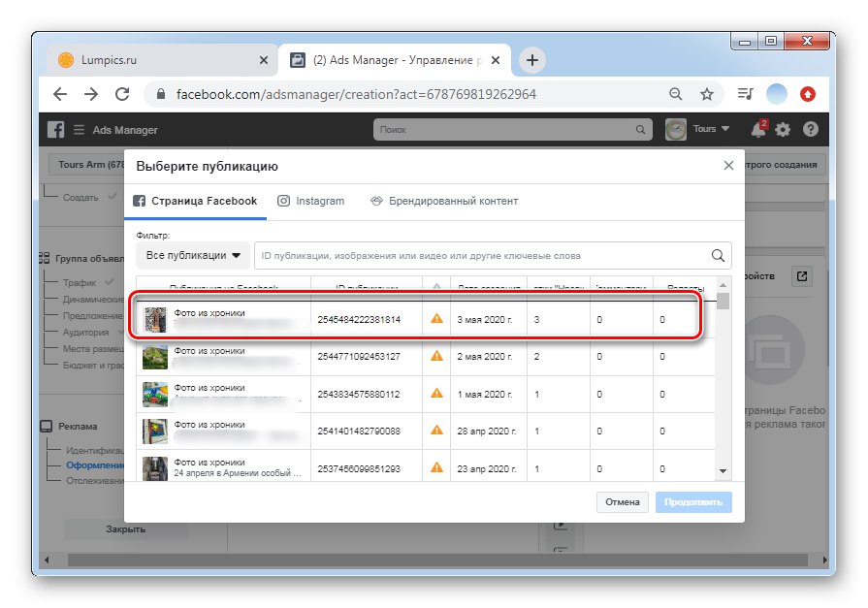Select 'Оформление' in the Реклама tree

tap(95, 465)
